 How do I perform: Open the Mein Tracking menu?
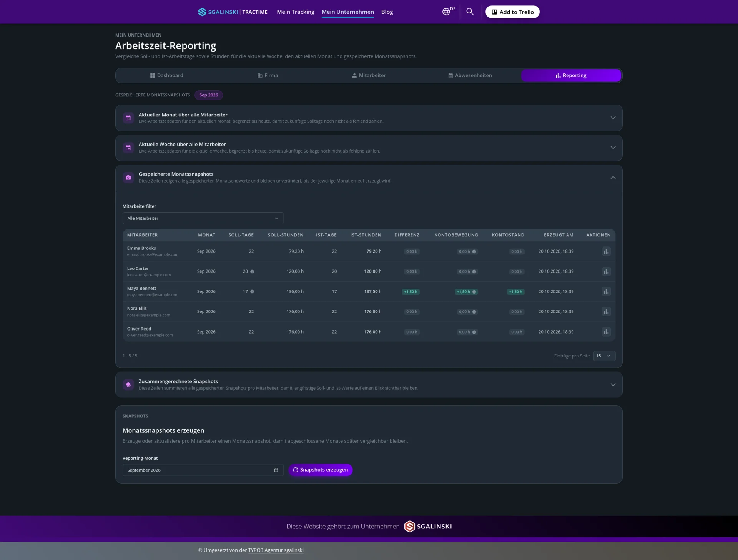pyautogui.click(x=296, y=12)
